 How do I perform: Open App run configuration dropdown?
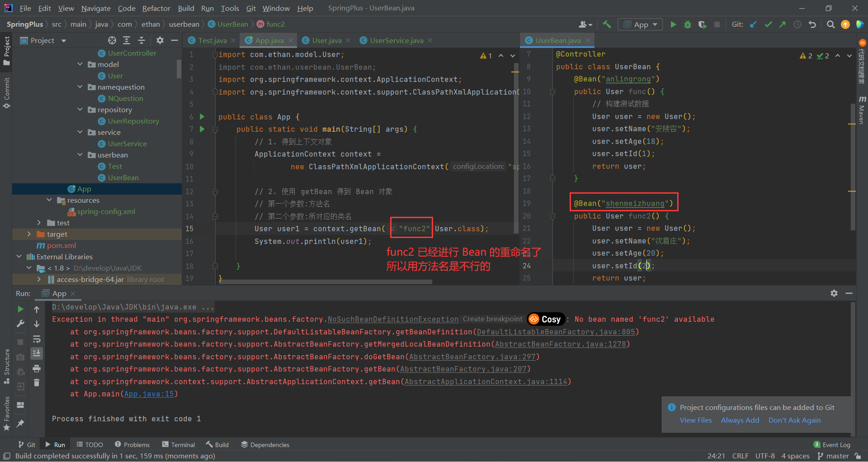640,24
